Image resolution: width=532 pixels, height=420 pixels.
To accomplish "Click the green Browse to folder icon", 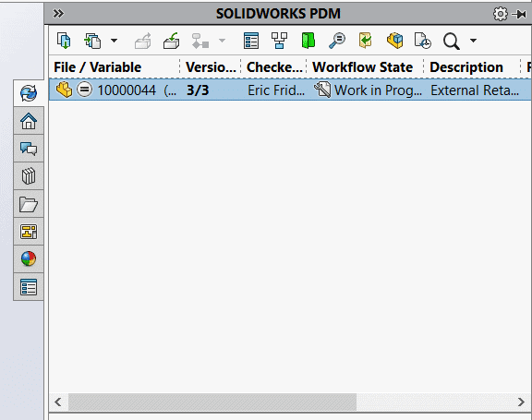I will (x=308, y=41).
